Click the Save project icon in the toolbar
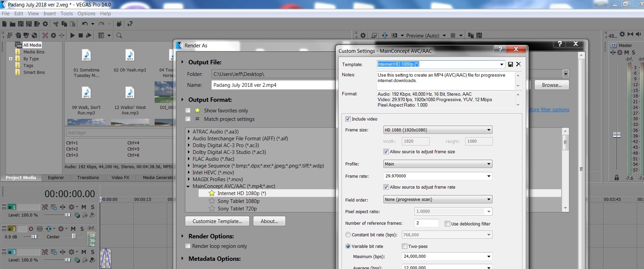644x269 pixels. click(x=21, y=24)
